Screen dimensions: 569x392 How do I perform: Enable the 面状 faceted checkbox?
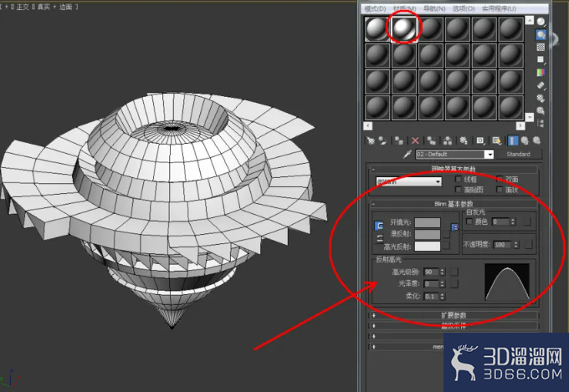pos(500,190)
